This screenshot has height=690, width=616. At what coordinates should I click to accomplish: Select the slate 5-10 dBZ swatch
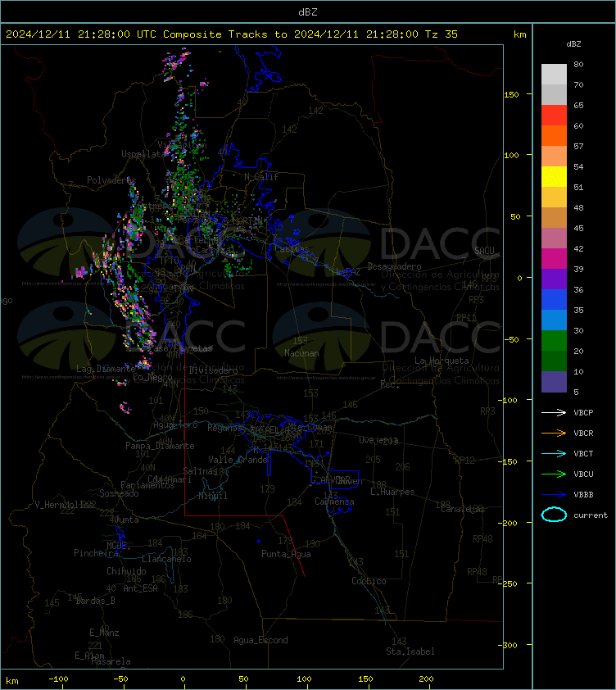(x=554, y=382)
